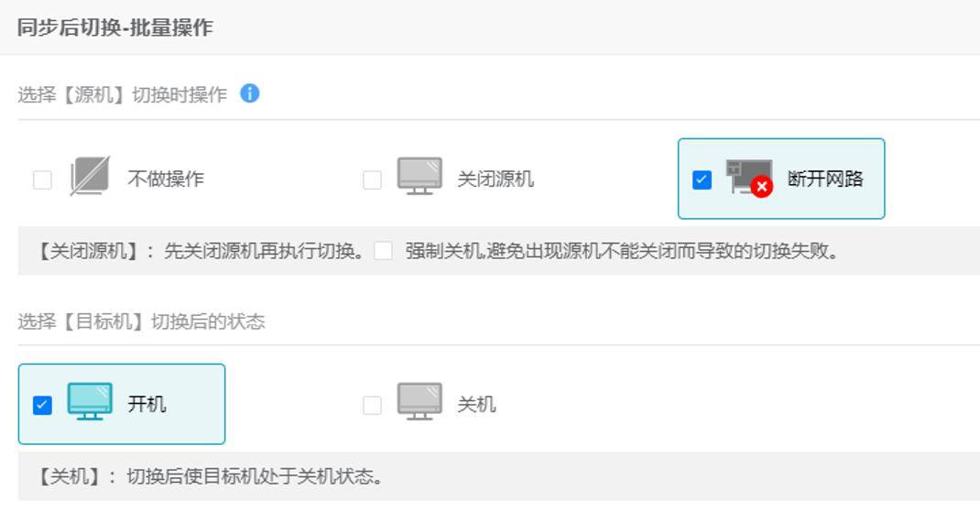
Task: Uncheck the 断开网络 checkbox
Action: (x=702, y=180)
